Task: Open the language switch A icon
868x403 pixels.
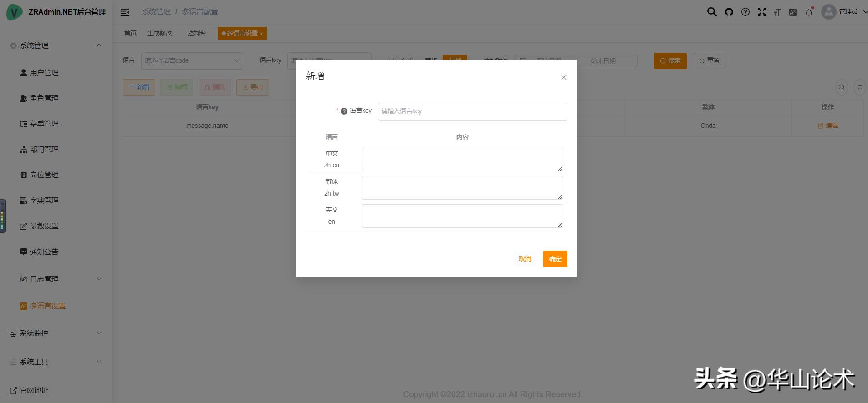Action: coord(793,12)
